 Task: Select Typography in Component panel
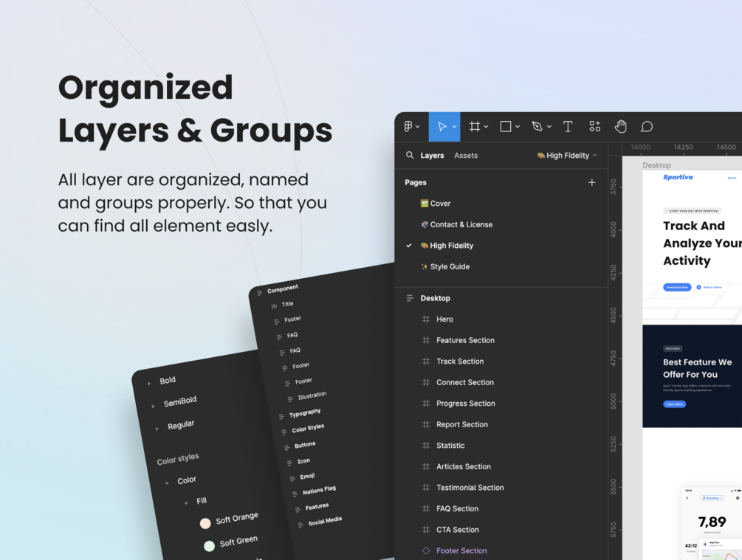[x=305, y=413]
